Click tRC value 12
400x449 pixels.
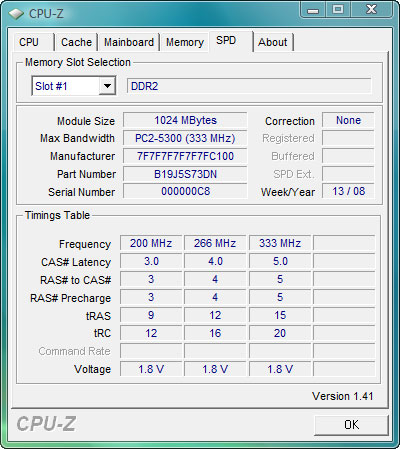(151, 333)
